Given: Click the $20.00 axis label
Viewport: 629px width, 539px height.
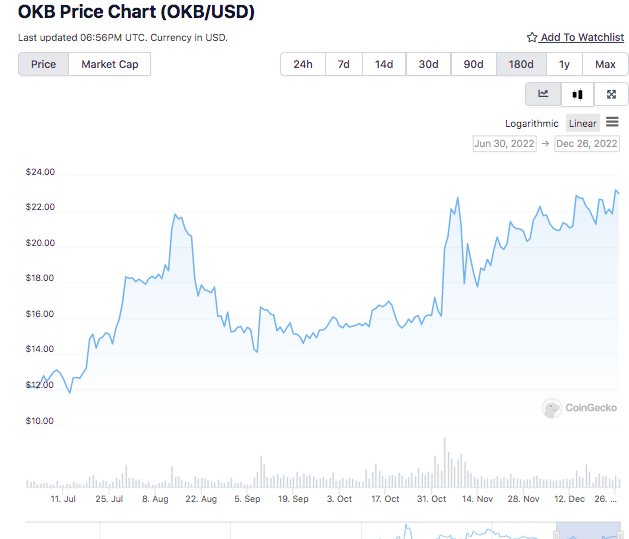Looking at the screenshot, I should [40, 243].
